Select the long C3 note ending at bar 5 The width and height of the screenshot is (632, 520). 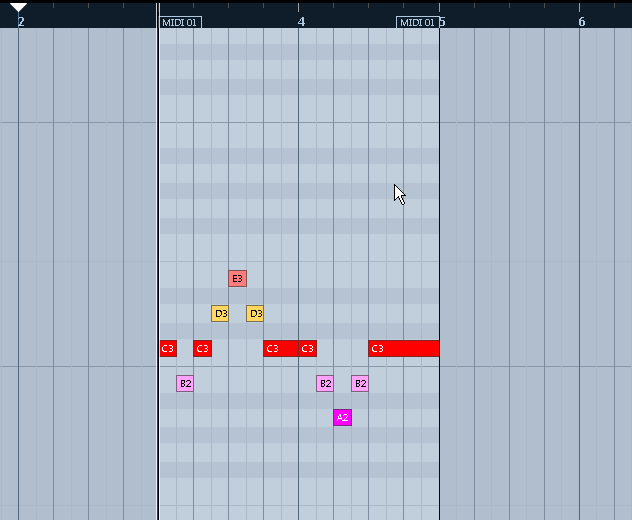404,349
